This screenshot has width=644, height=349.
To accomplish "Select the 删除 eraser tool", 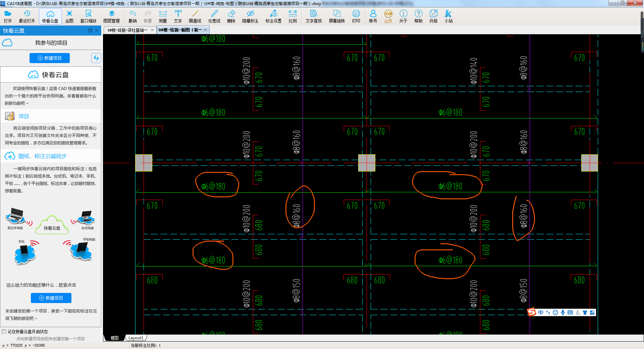I will click(x=231, y=16).
